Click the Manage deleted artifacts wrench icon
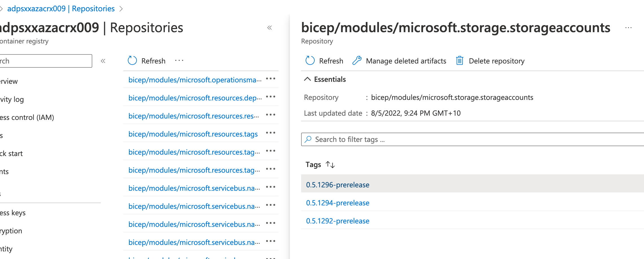Image resolution: width=644 pixels, height=259 pixels. pyautogui.click(x=357, y=61)
